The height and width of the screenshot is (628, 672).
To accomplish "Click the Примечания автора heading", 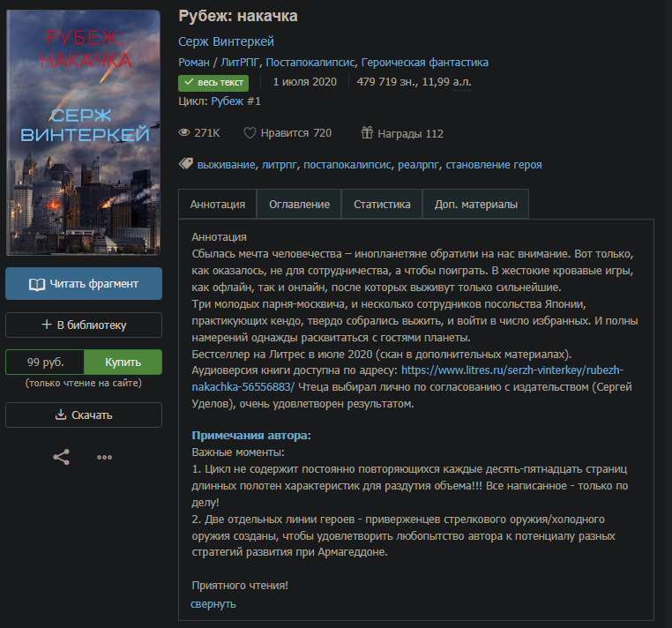I will pos(251,436).
